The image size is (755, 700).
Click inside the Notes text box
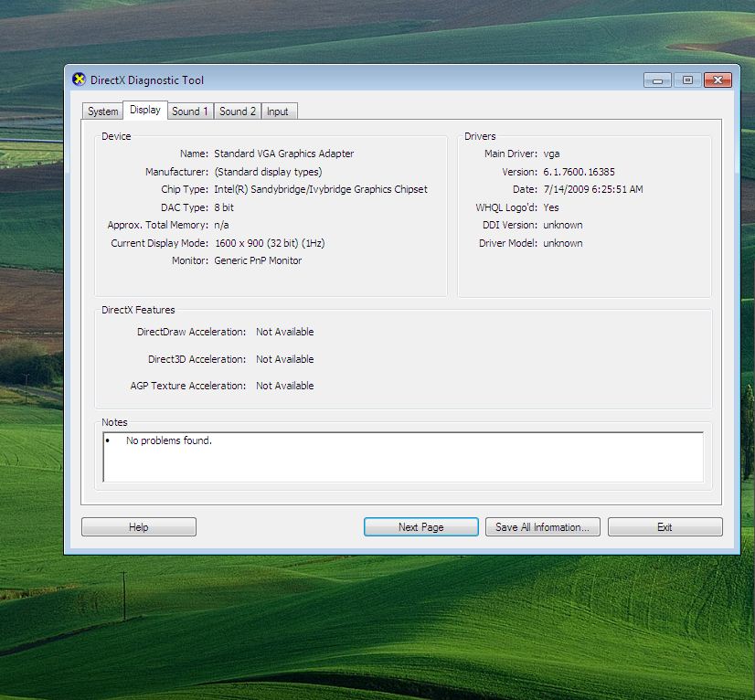click(403, 457)
